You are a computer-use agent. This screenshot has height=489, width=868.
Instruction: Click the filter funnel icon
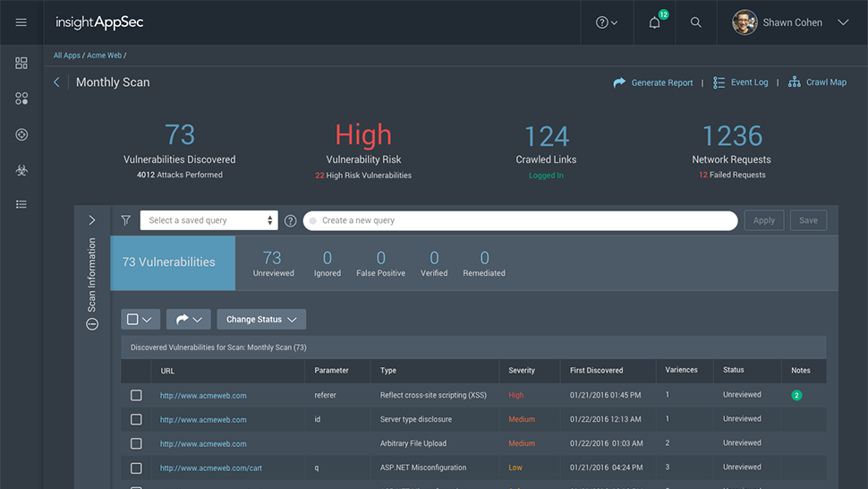coord(125,220)
